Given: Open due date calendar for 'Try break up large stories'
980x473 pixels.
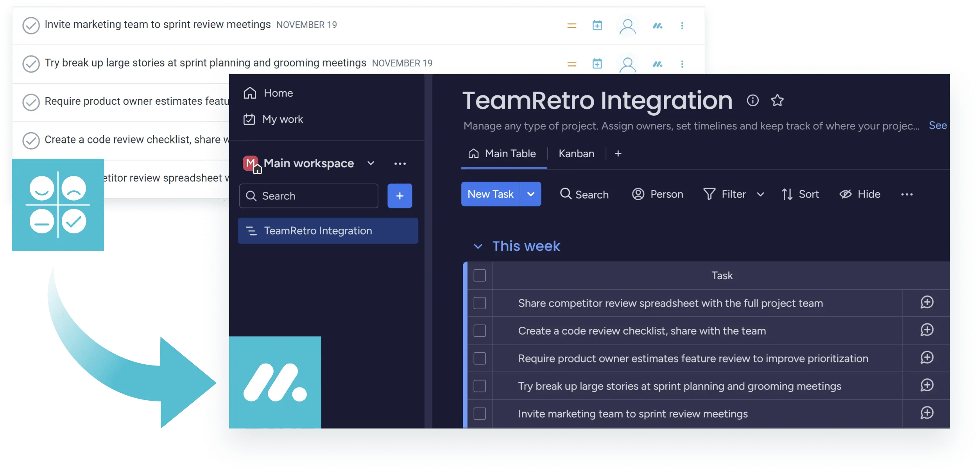Looking at the screenshot, I should coord(597,64).
